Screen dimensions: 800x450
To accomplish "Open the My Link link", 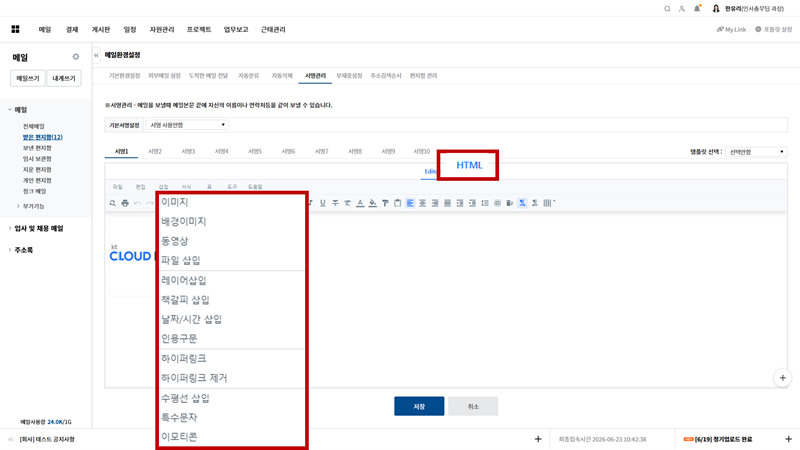I will [x=731, y=30].
